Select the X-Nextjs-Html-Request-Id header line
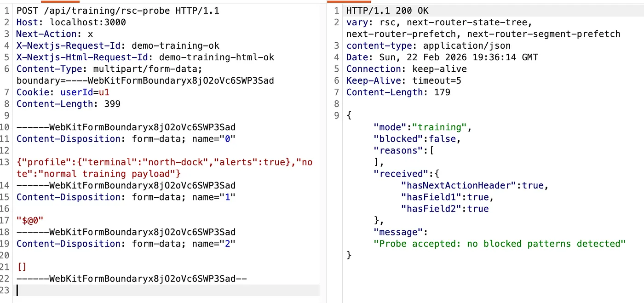The width and height of the screenshot is (644, 303). (145, 57)
